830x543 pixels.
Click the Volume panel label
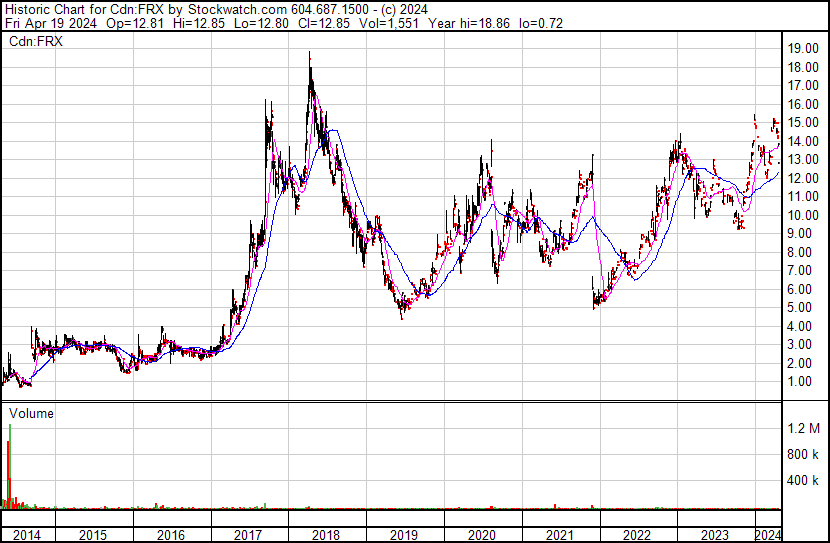pos(31,413)
